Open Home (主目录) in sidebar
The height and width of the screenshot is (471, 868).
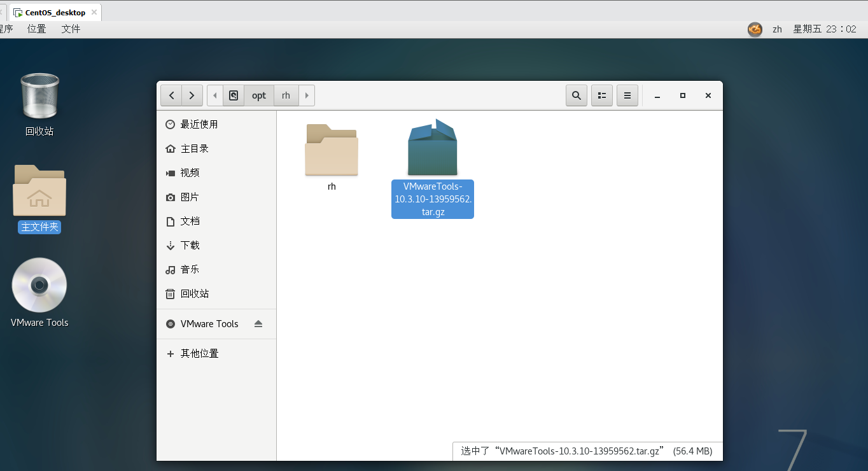pyautogui.click(x=216, y=148)
